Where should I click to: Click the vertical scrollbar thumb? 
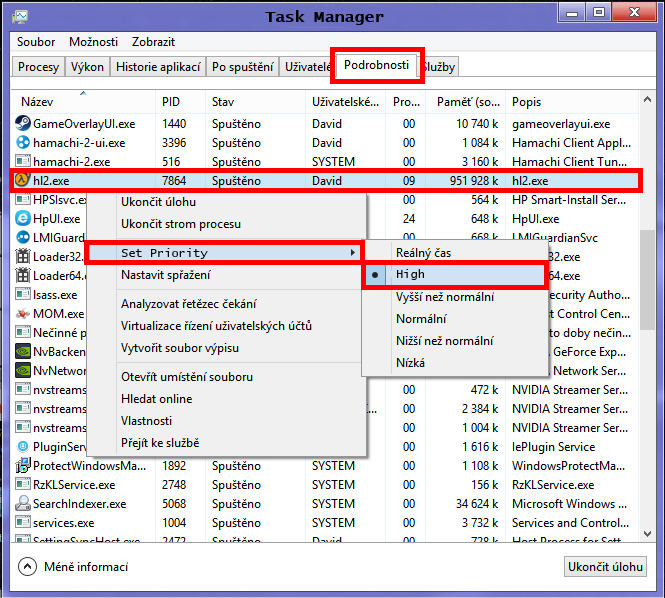point(647,280)
